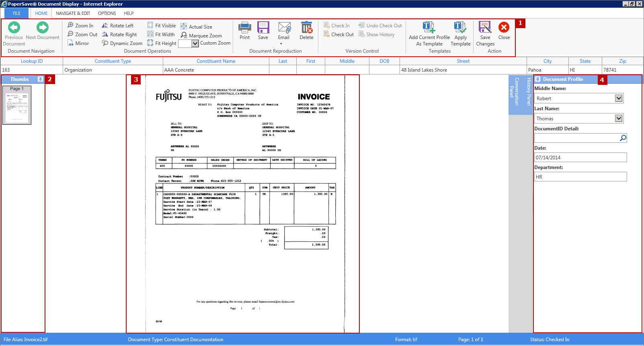
Task: Click the Custom Zoom value box
Action: click(185, 43)
